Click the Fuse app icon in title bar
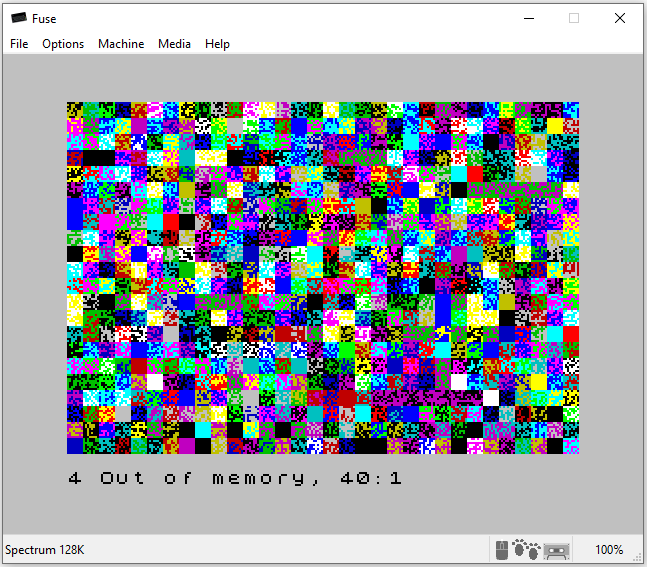Screen dimensions: 647x567 pos(19,18)
